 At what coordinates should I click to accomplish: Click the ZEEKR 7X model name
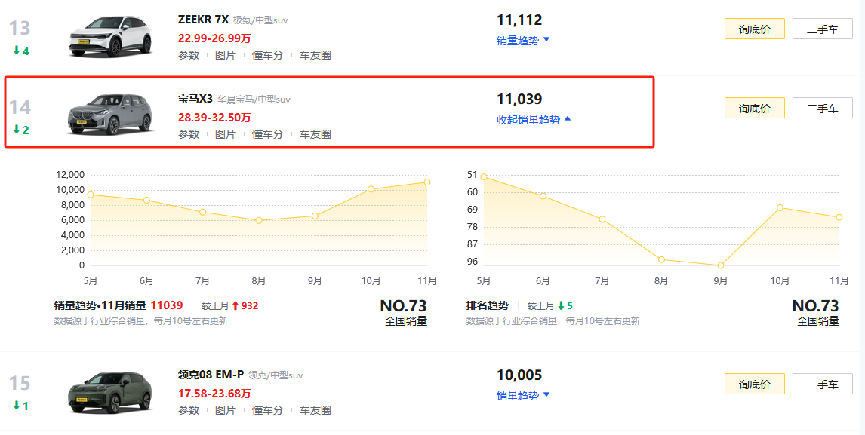click(x=203, y=19)
